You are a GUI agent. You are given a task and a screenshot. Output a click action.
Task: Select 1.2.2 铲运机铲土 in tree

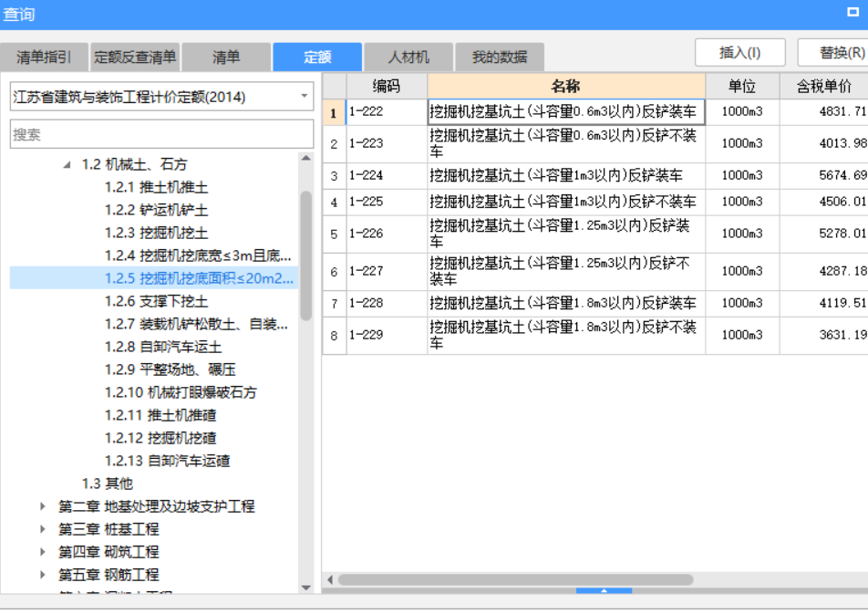[x=157, y=210]
